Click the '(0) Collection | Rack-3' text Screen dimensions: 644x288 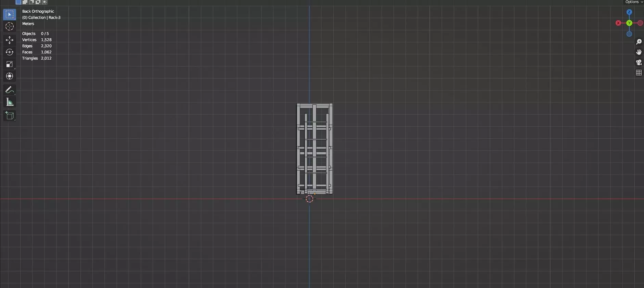click(41, 17)
